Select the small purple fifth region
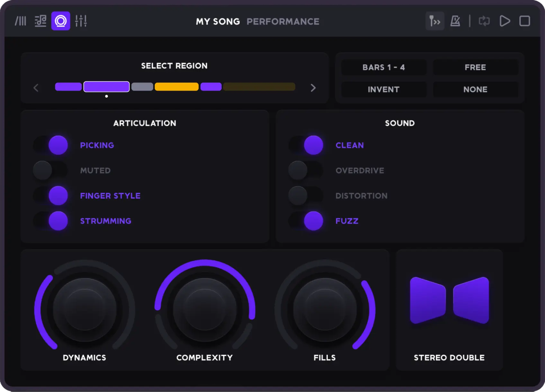 [211, 87]
